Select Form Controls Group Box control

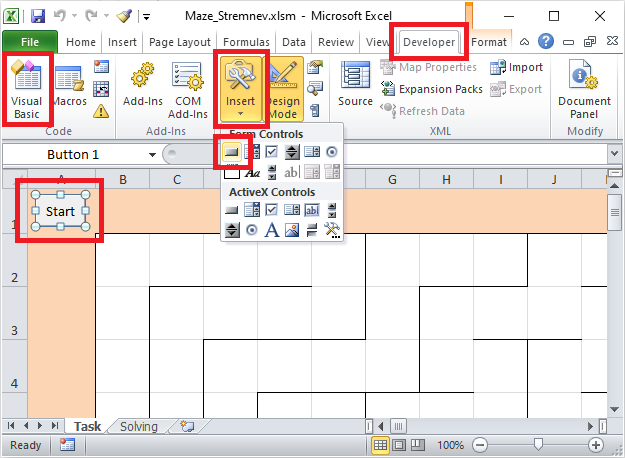(x=232, y=173)
